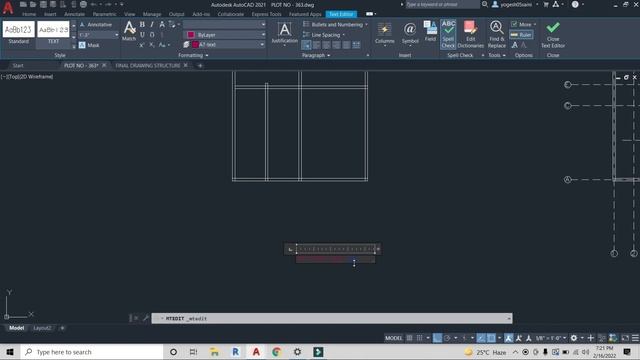Open File Explorer from the taskbar
The image size is (640, 360).
click(x=214, y=352)
